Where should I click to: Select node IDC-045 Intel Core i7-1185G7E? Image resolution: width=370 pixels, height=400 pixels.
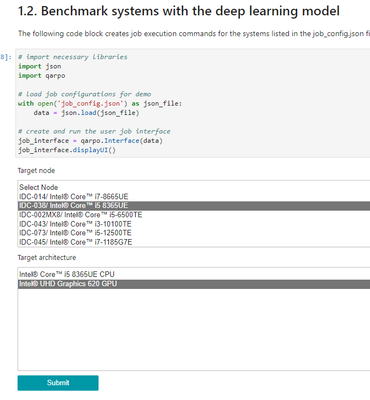click(194, 242)
